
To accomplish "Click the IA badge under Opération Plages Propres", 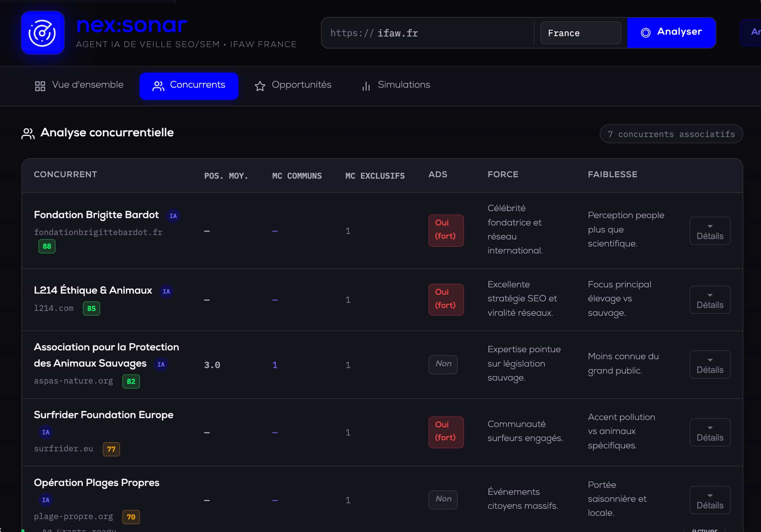I will (46, 500).
